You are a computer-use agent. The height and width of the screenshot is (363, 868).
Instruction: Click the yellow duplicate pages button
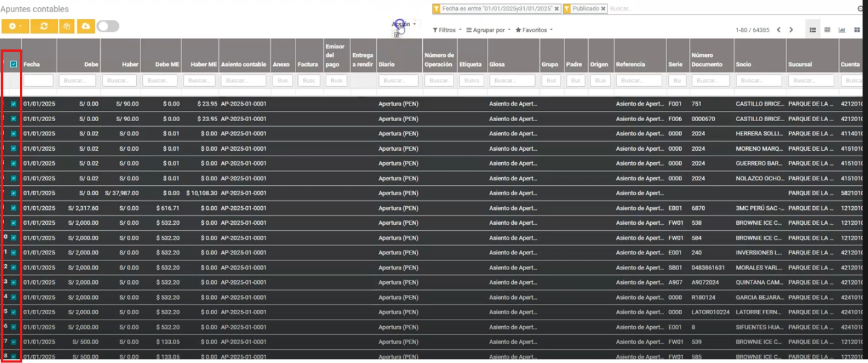(x=66, y=27)
